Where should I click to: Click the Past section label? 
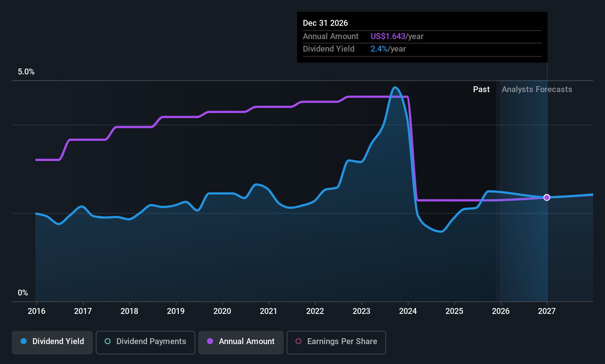tap(481, 90)
